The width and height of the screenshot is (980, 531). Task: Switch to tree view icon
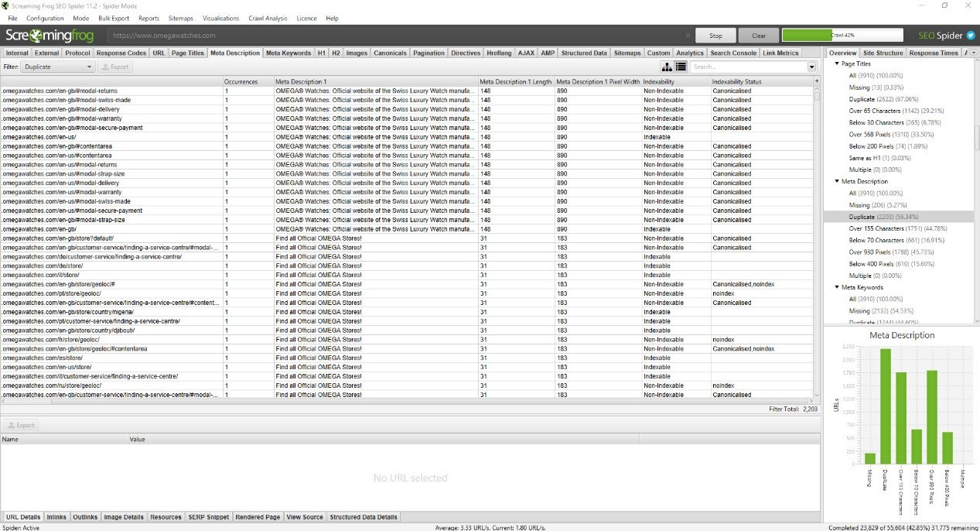click(x=667, y=67)
